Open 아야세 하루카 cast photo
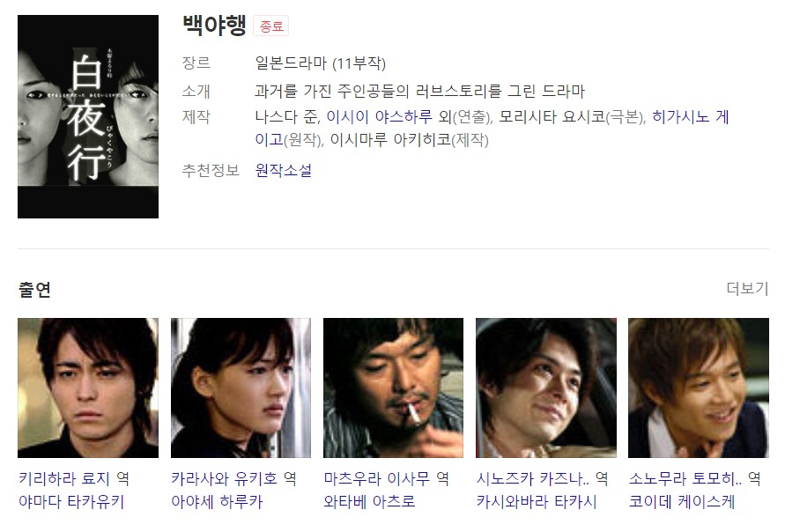 coord(241,388)
